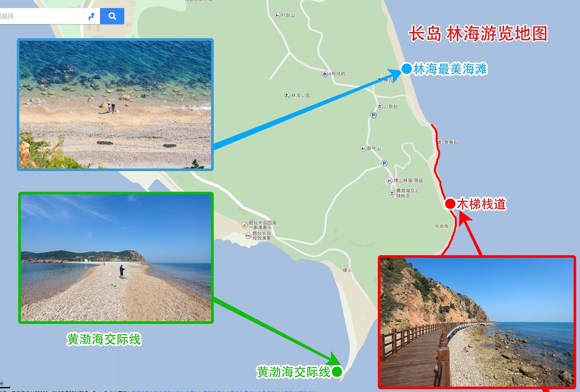The height and width of the screenshot is (392, 580).
Task: Select parking icon below 八卦台
Action: [x=373, y=115]
